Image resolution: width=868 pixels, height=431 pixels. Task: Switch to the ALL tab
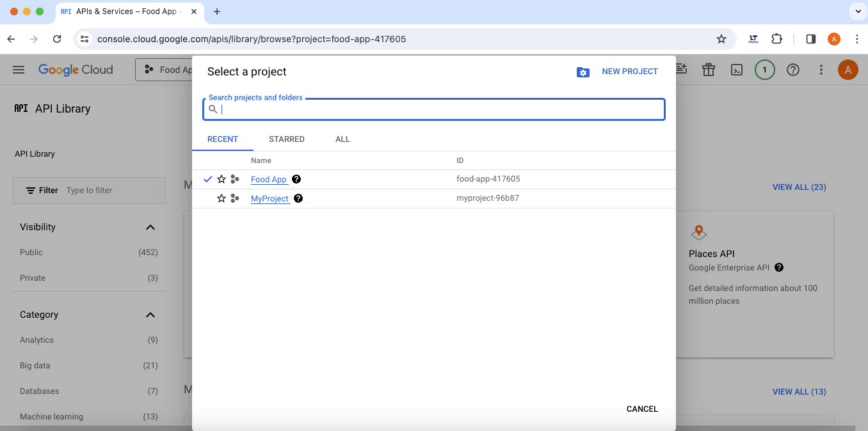pos(342,139)
